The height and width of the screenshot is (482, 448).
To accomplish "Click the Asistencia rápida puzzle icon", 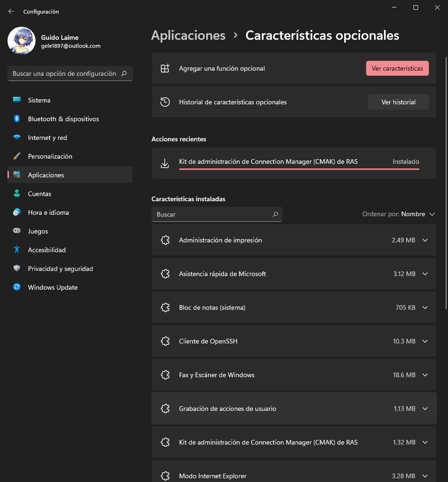I will [166, 274].
